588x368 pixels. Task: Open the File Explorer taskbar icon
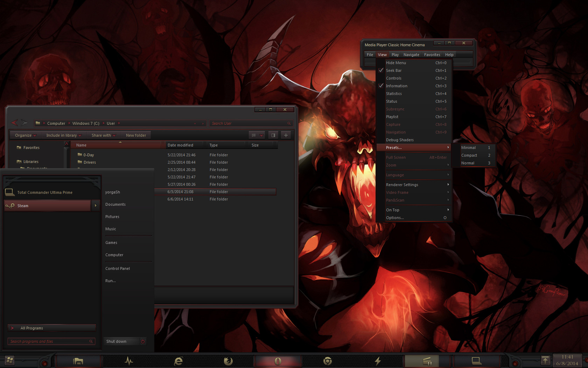(x=78, y=361)
